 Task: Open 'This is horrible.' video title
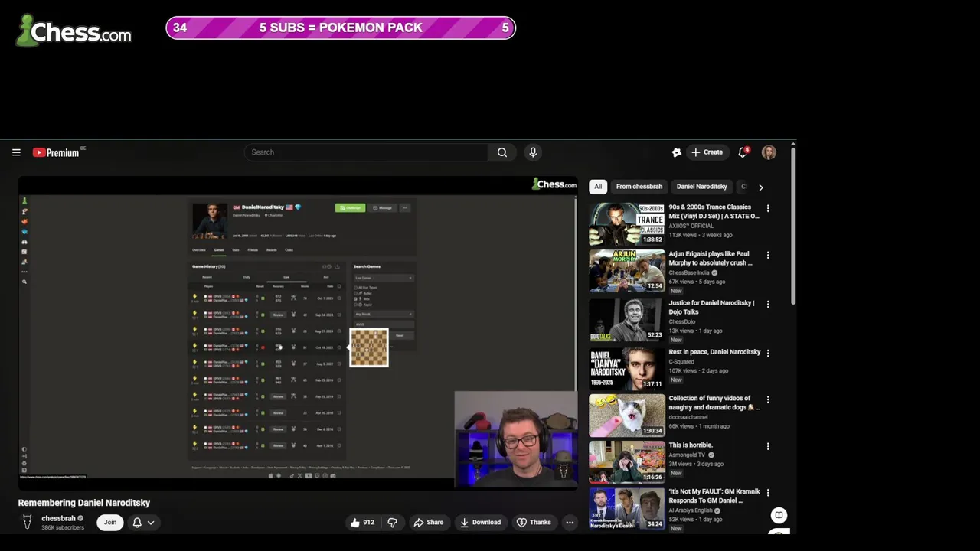[691, 445]
